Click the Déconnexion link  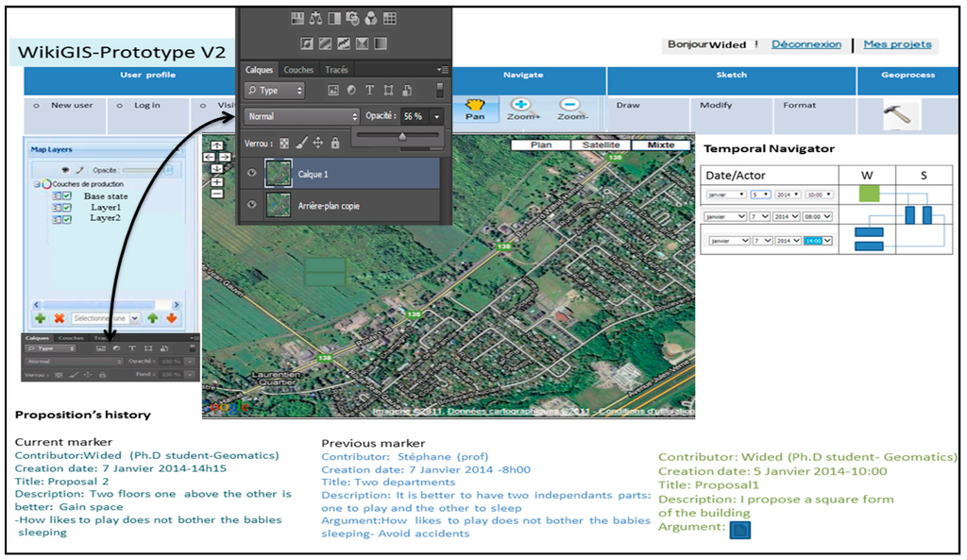[806, 44]
